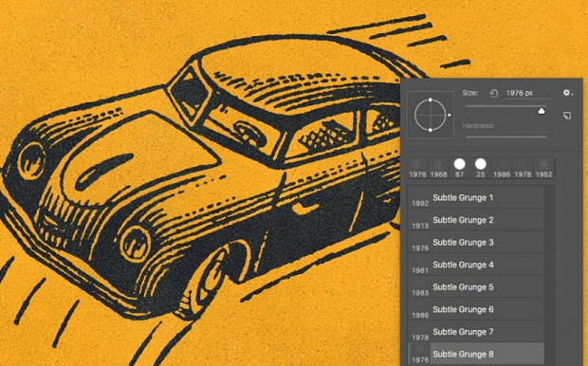This screenshot has width=588, height=366.
Task: Select the recent brush thumbnail labeled 87
Action: tap(459, 168)
